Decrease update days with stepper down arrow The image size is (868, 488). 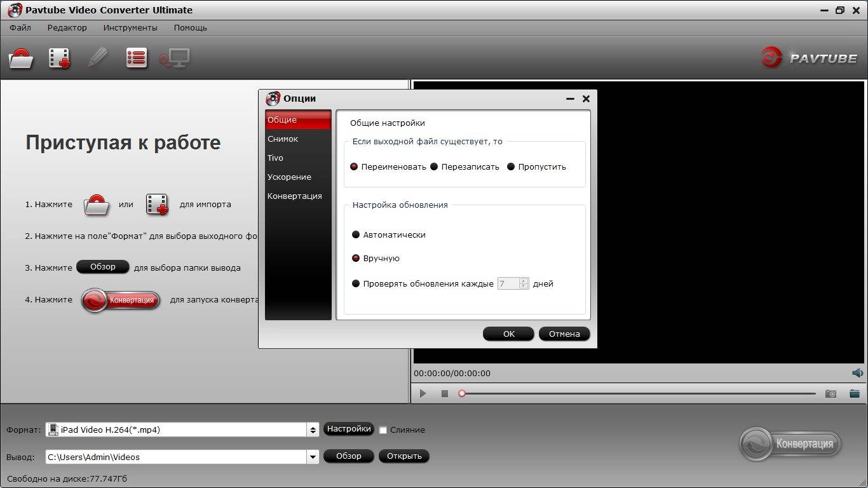(x=524, y=287)
